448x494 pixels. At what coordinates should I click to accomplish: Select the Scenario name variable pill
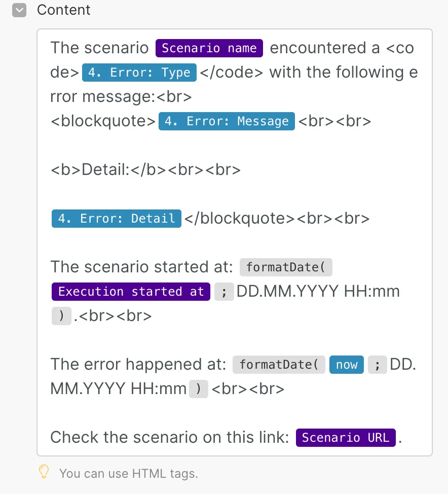point(209,48)
